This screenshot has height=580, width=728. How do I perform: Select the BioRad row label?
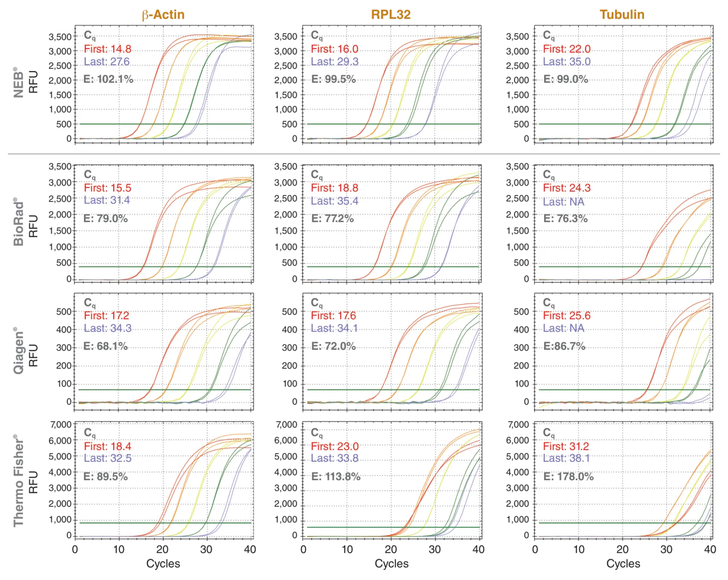tap(18, 222)
